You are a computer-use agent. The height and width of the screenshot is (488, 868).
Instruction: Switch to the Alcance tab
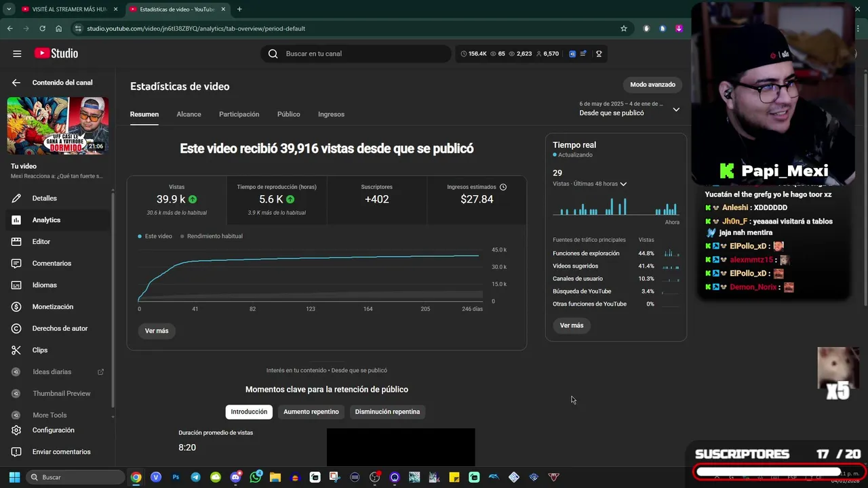click(x=189, y=114)
